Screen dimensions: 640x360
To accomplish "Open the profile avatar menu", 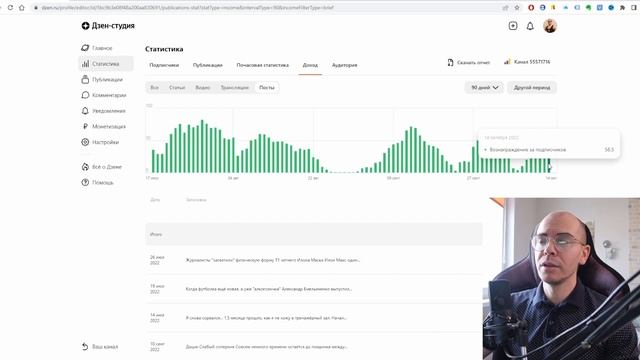I will (550, 26).
